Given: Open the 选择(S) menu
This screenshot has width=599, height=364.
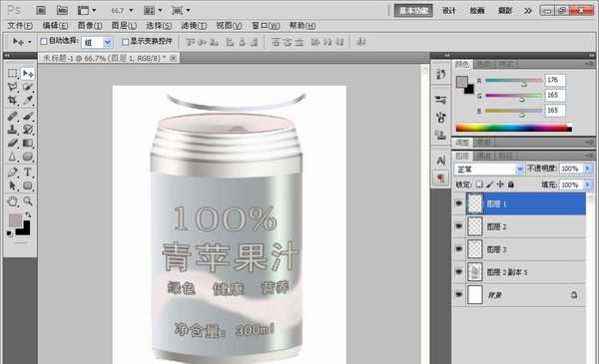Looking at the screenshot, I should [159, 26].
